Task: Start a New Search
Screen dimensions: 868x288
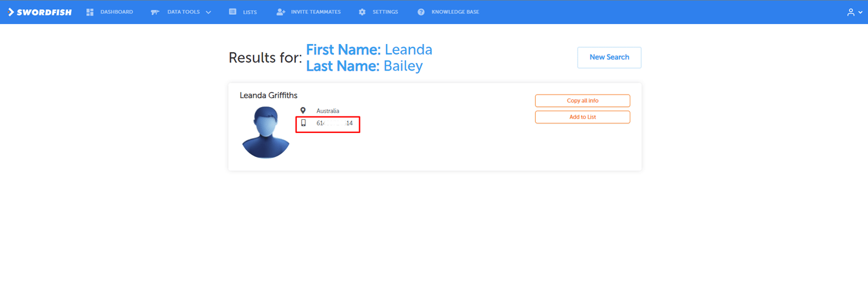Action: click(x=609, y=57)
